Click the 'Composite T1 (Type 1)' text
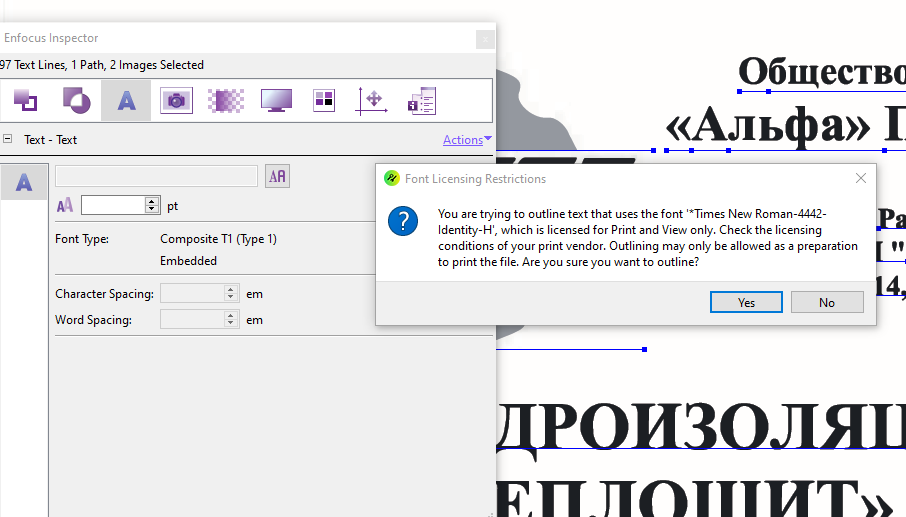This screenshot has width=906, height=517. (218, 239)
